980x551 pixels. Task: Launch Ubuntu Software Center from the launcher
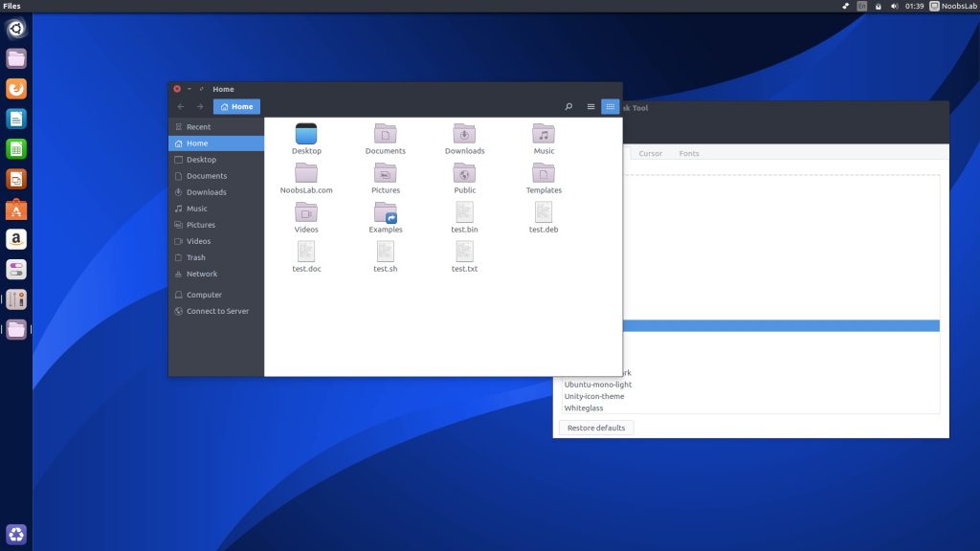[15, 209]
